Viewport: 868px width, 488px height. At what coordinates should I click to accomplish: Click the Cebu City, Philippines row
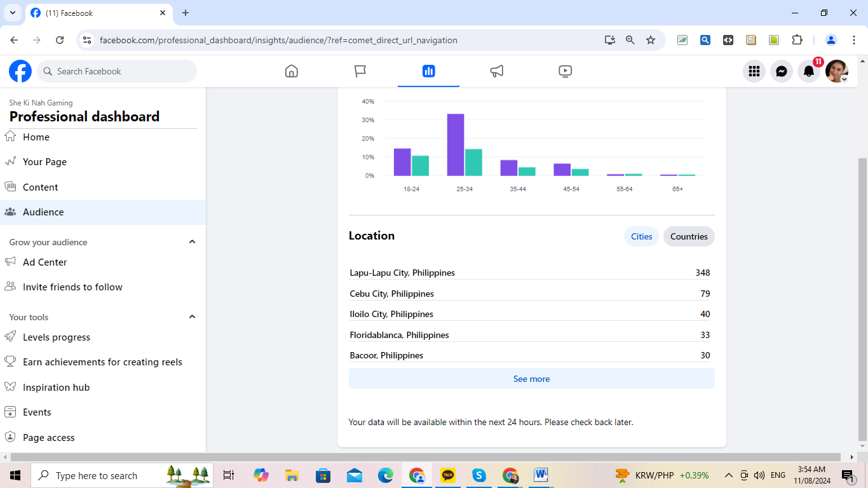pos(530,294)
